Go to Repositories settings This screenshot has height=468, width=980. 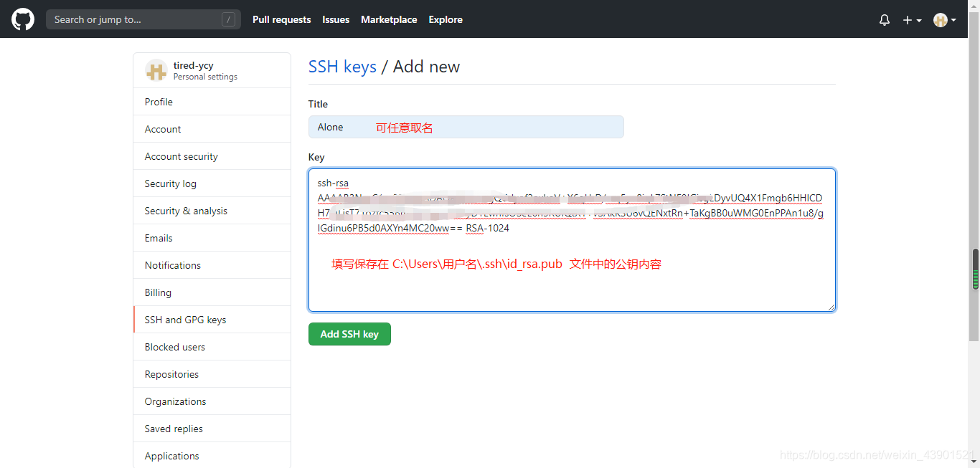[x=212, y=374]
